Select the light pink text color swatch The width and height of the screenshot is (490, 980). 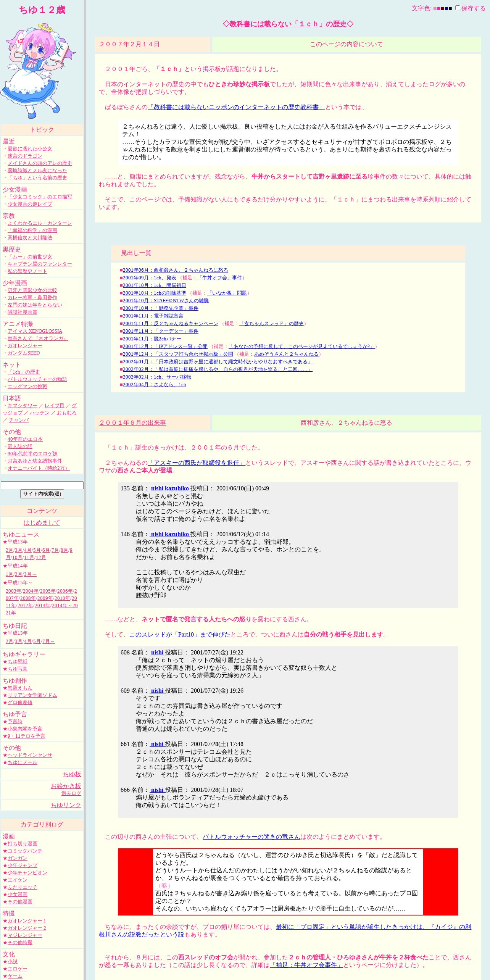coord(435,8)
